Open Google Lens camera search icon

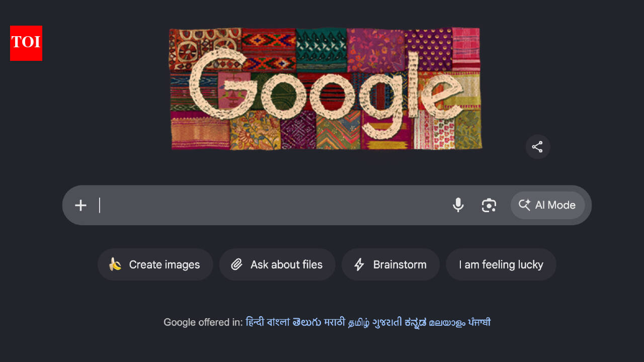pyautogui.click(x=489, y=205)
